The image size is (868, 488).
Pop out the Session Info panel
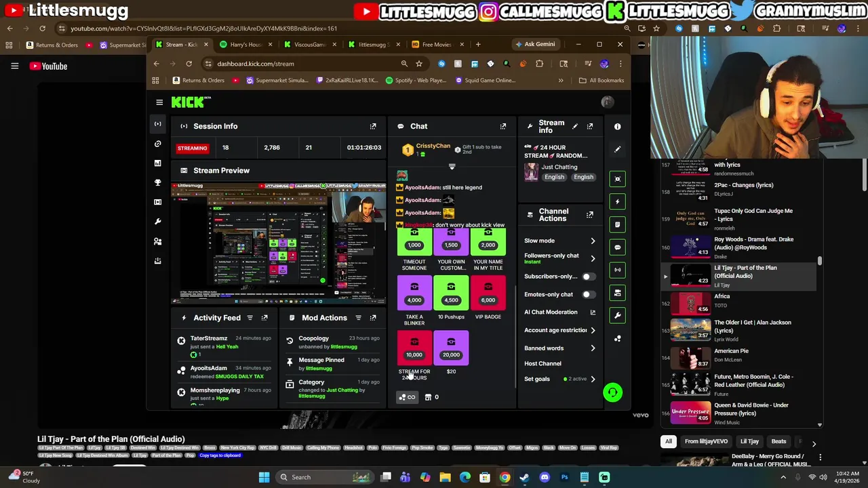[373, 126]
